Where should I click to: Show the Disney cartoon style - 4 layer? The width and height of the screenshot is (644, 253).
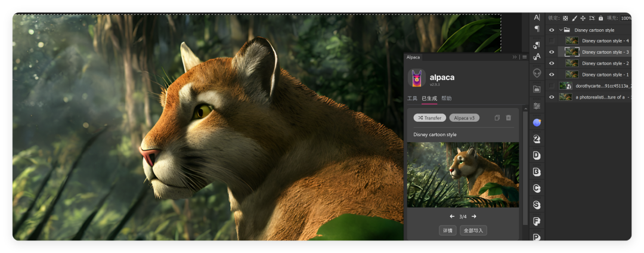[x=552, y=41]
